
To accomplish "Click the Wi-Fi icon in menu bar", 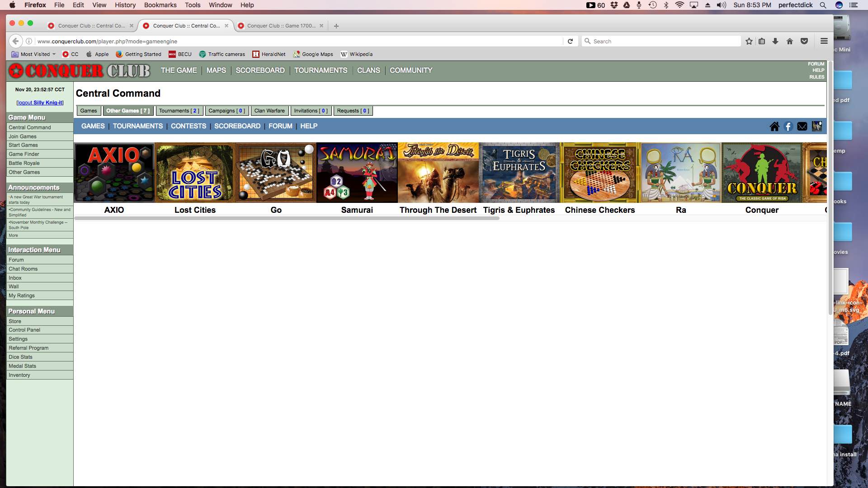I will (x=679, y=5).
